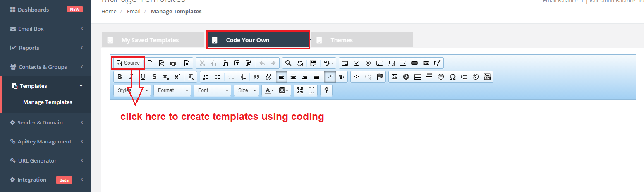Screen dimensions: 644x192
Task: Insert an image using the image icon
Action: [x=395, y=77]
